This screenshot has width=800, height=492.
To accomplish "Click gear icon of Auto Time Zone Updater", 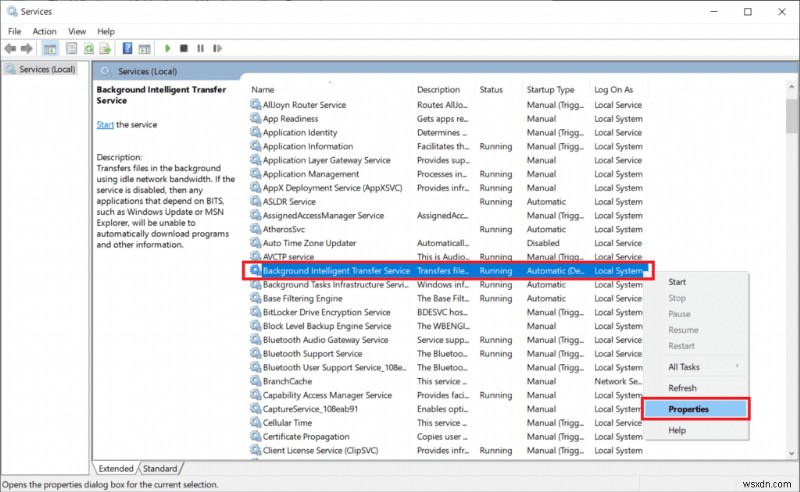I will pyautogui.click(x=255, y=243).
